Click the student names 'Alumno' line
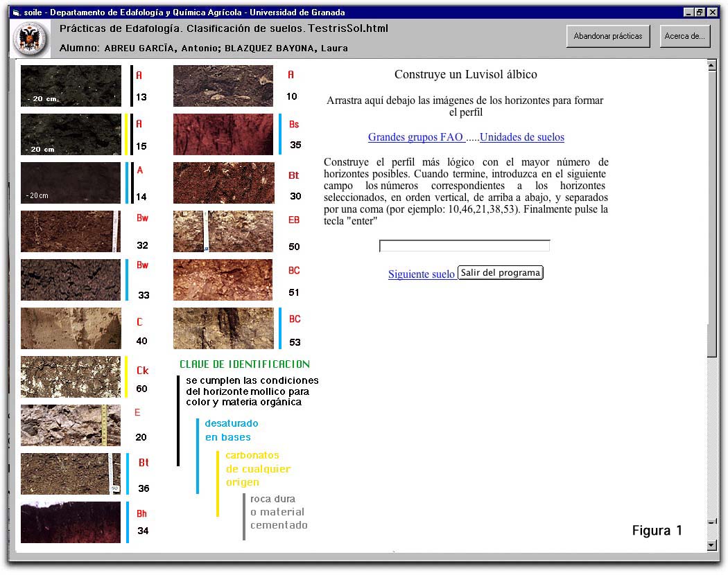This screenshot has height=575, width=728. click(203, 48)
